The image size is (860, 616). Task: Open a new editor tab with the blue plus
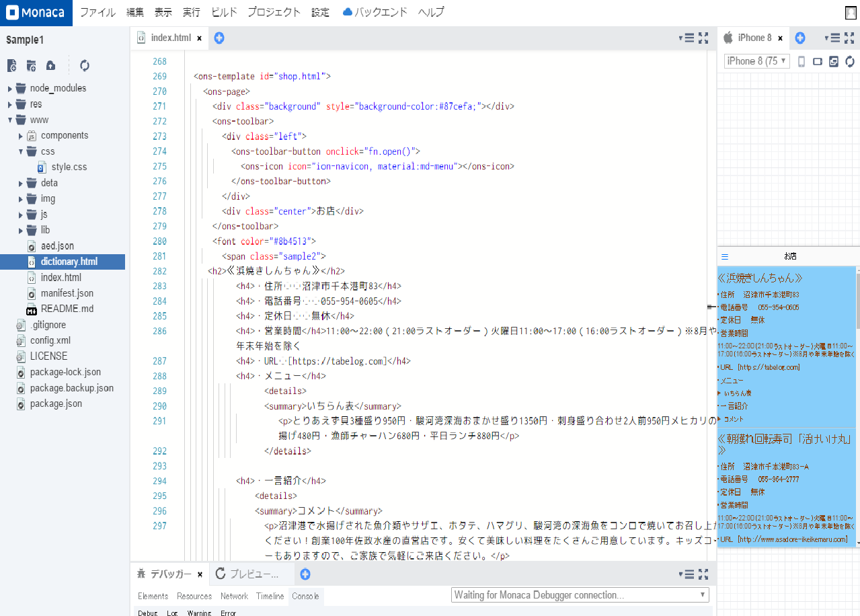tap(219, 38)
